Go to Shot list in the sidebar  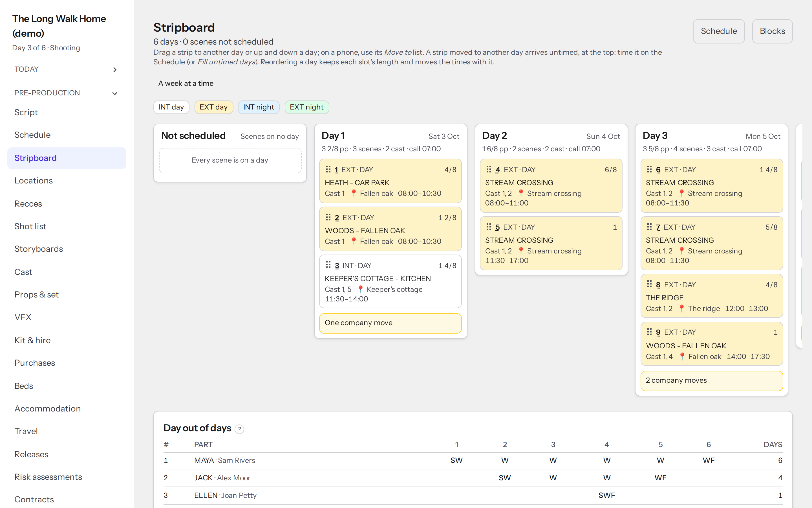point(67,226)
